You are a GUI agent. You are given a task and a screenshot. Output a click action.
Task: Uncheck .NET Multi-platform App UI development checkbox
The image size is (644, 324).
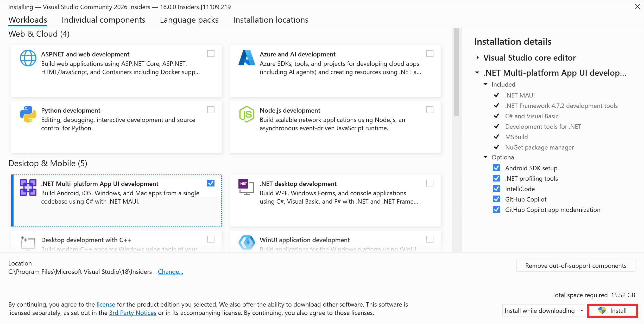211,183
